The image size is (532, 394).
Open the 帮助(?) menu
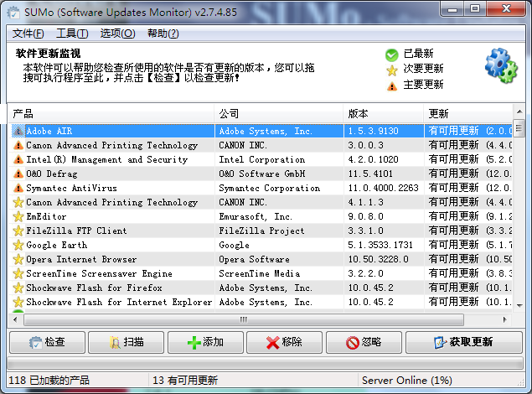pyautogui.click(x=163, y=34)
